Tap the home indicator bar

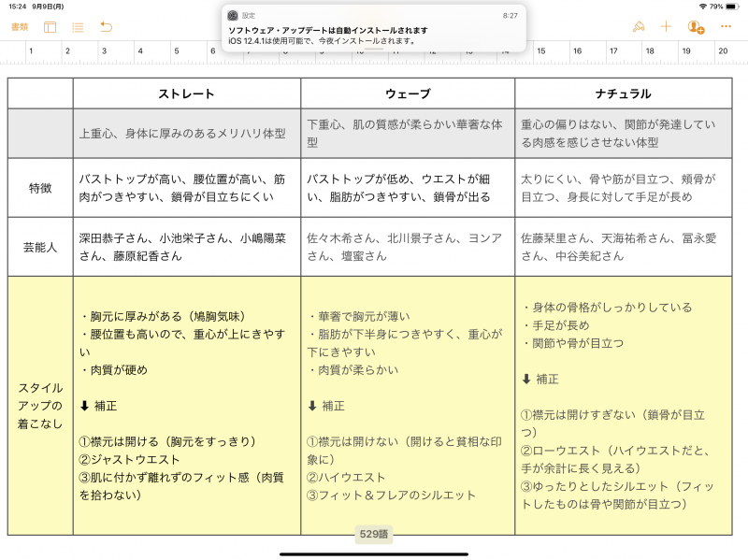coord(374,554)
